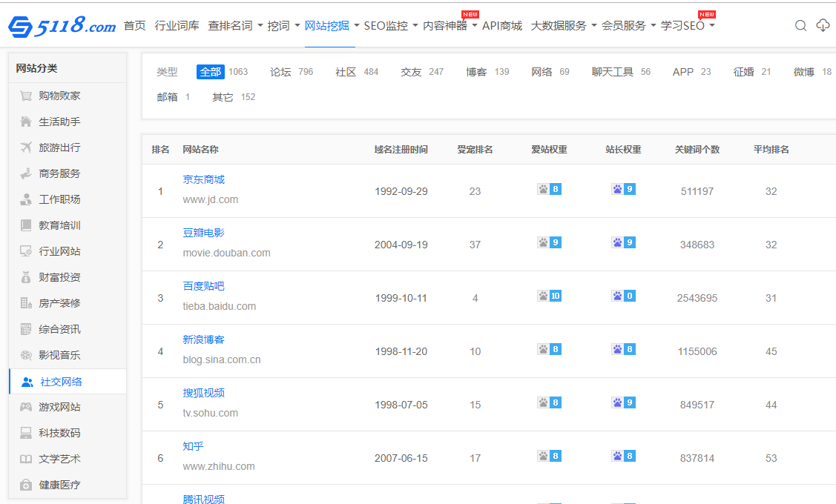The width and height of the screenshot is (836, 504).
Task: Click the person icon beside 工作职场
Action: tap(25, 199)
